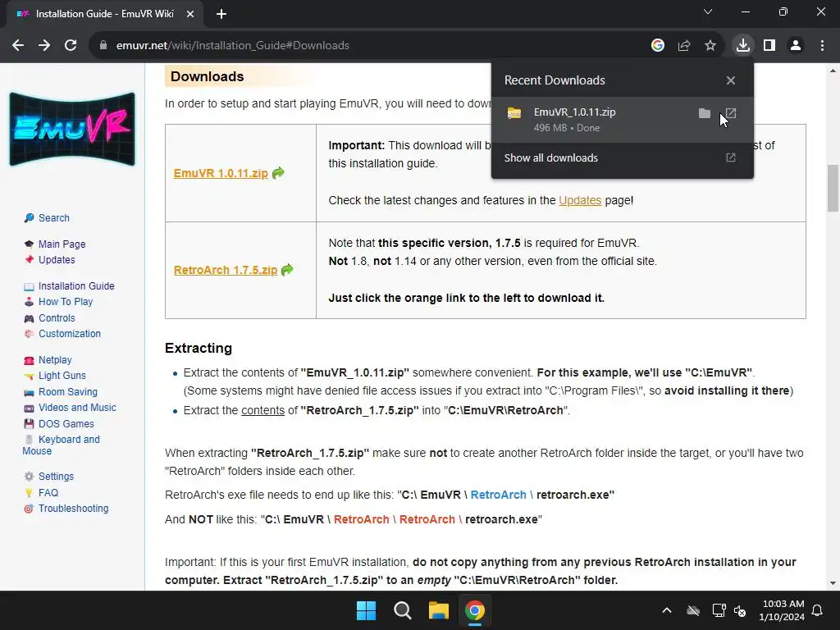Open Show all downloads

623,158
